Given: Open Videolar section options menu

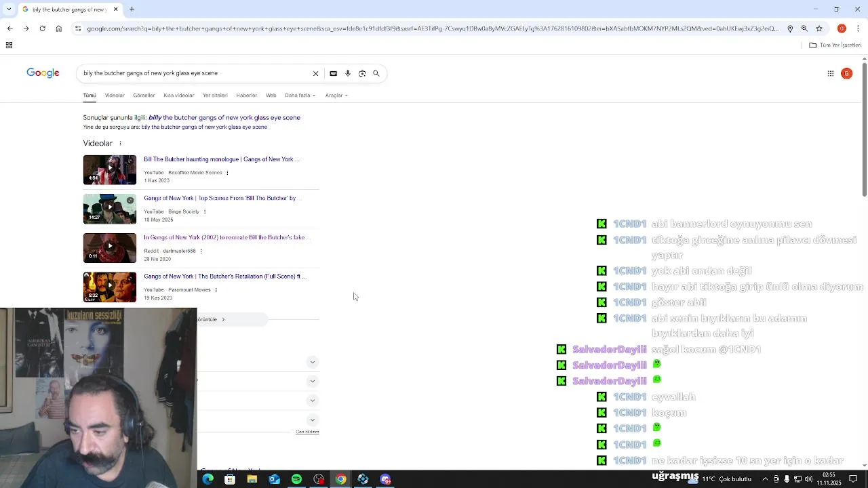Looking at the screenshot, I should click(x=120, y=144).
